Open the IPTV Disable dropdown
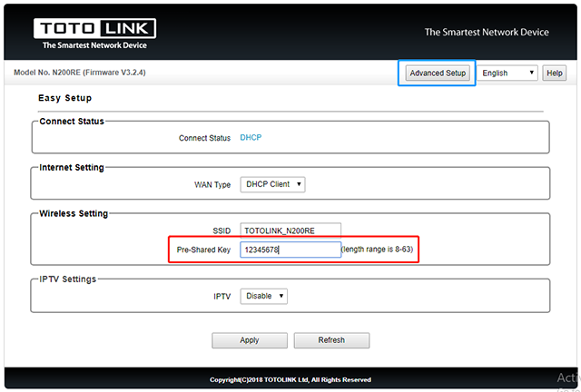Screen dimensions: 581x392 [x=264, y=296]
